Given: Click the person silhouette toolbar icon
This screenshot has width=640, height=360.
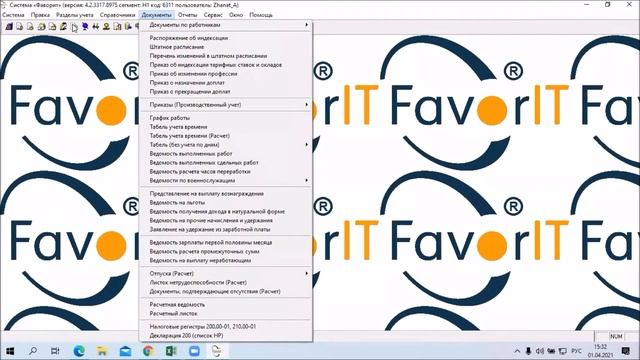Looking at the screenshot, I should point(106,27).
